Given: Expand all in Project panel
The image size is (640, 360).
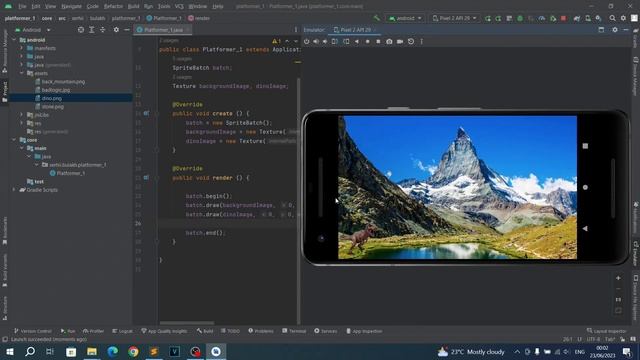Looking at the screenshot, I should point(92,30).
